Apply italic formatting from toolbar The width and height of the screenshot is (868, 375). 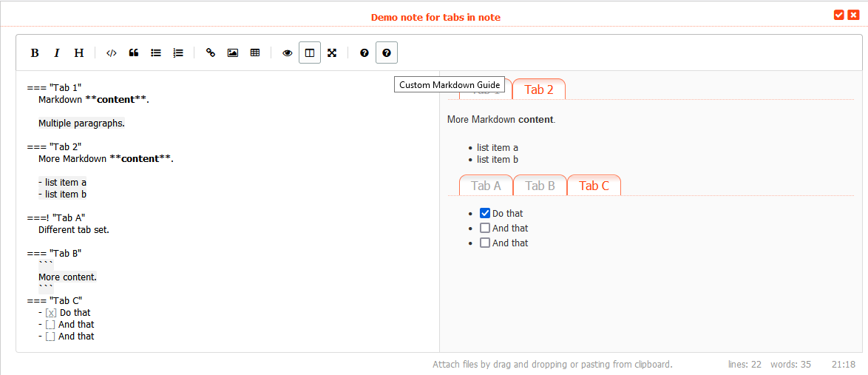[56, 53]
